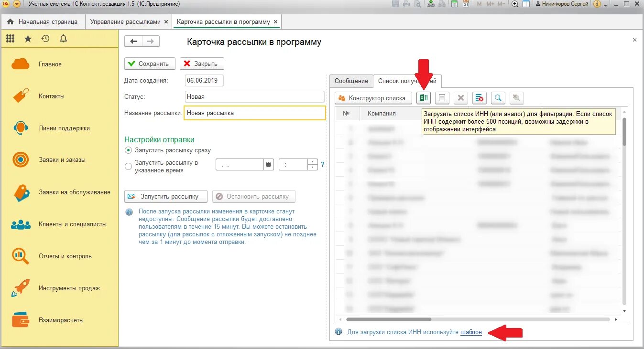Open 'Заявки и заказы' section
The height and width of the screenshot is (349, 644).
tap(59, 160)
